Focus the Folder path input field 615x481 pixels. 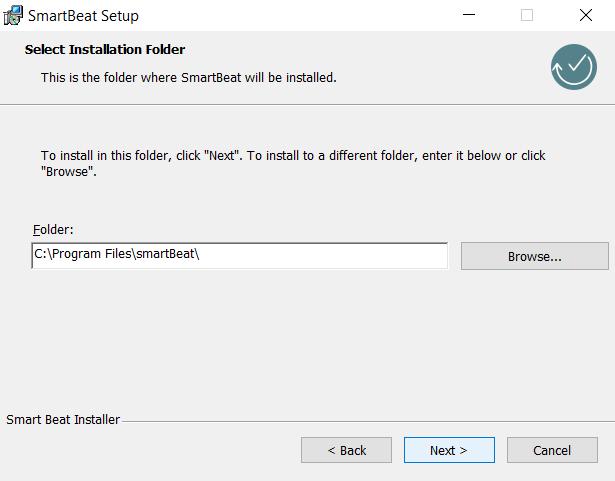click(x=240, y=256)
